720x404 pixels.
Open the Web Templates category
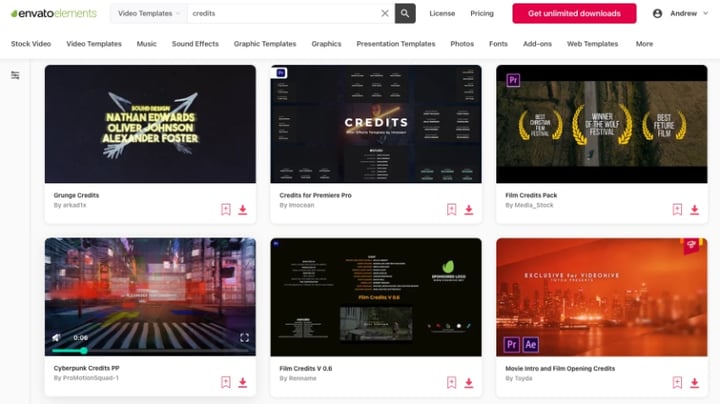click(592, 44)
